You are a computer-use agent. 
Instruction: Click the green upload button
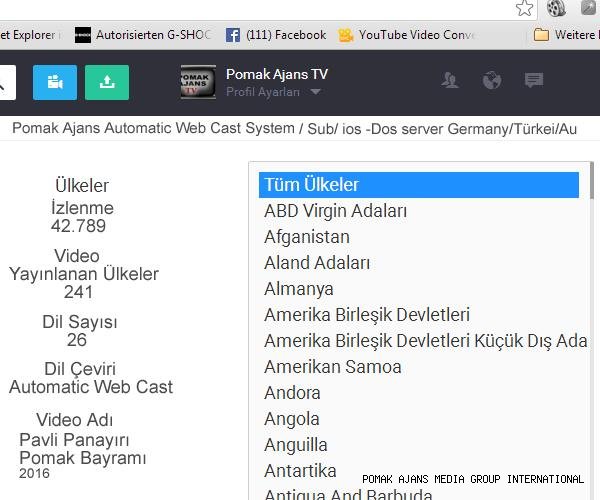click(107, 82)
